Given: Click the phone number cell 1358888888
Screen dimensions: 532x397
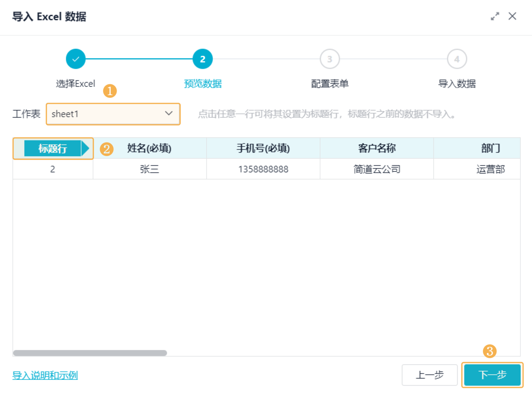Looking at the screenshot, I should click(x=263, y=169).
